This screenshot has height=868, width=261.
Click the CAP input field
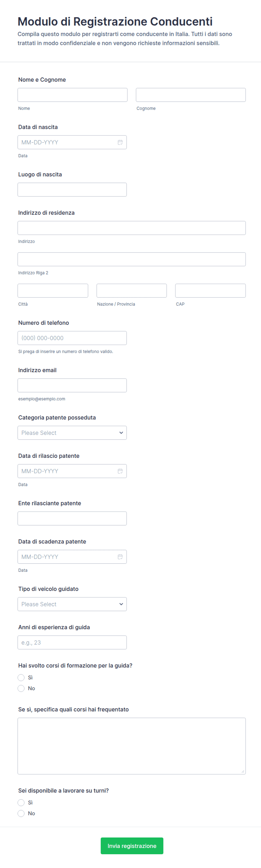coord(210,290)
